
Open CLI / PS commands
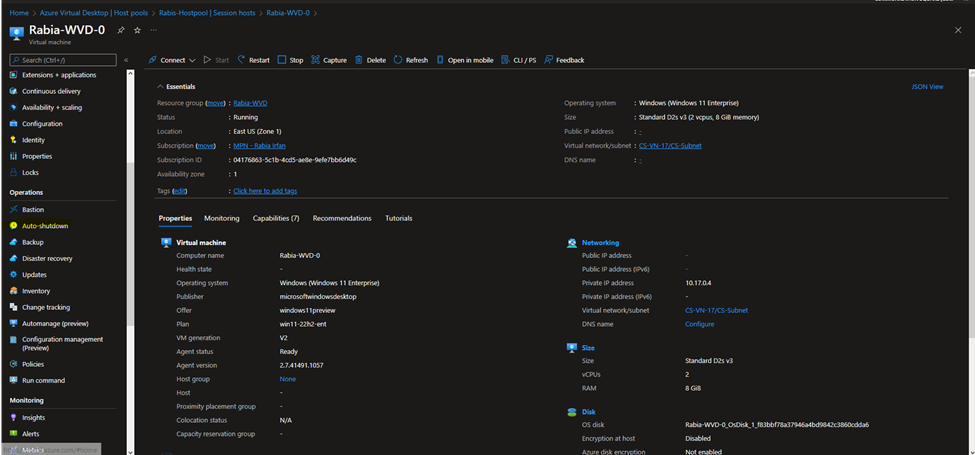tap(519, 60)
